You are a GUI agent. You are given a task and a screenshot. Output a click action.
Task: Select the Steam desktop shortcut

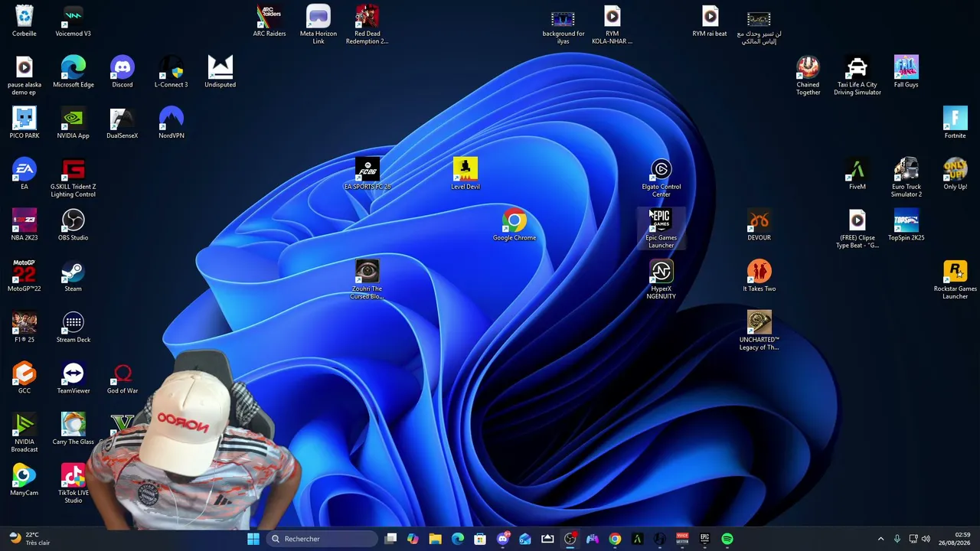click(x=73, y=276)
